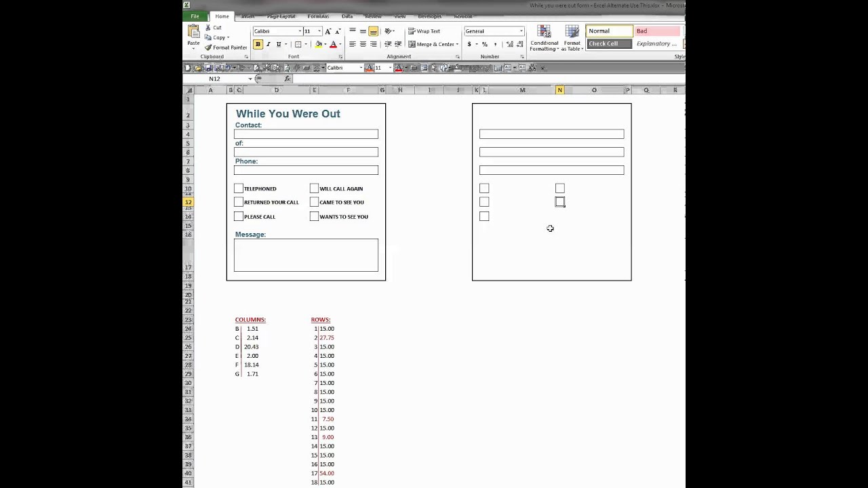Cut the selection with the scissors icon
Image resolution: width=868 pixels, height=488 pixels.
click(209, 28)
